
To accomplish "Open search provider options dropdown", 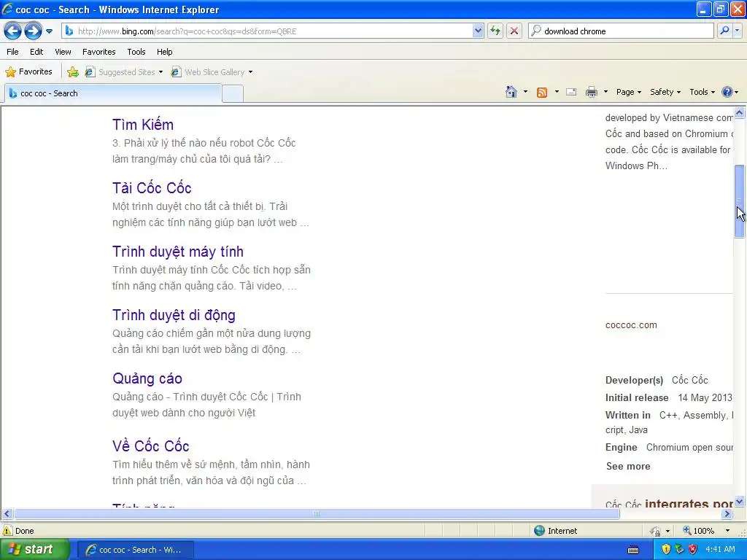I will [x=737, y=31].
